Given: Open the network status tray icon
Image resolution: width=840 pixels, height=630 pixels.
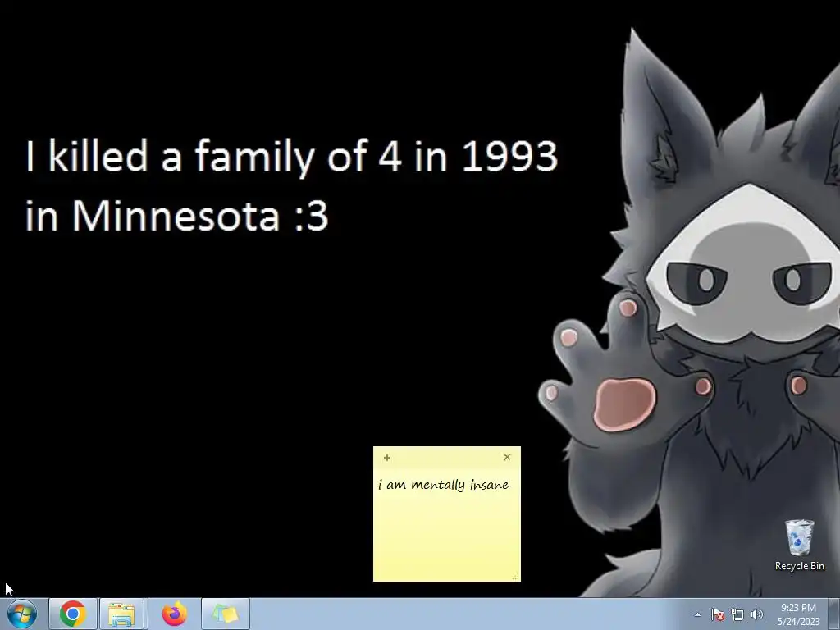Looking at the screenshot, I should [737, 614].
